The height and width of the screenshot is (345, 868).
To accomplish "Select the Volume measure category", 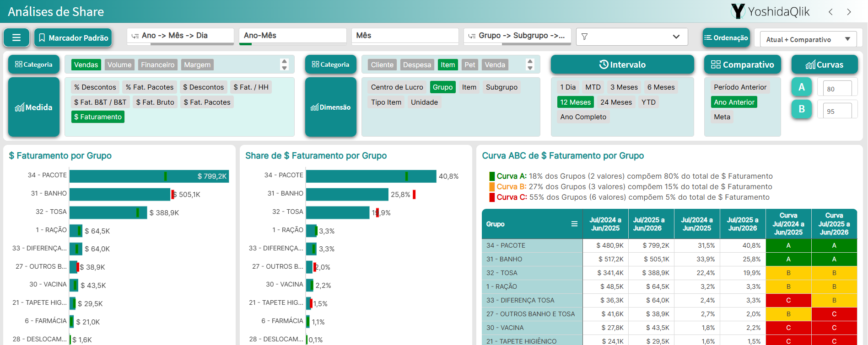I will point(119,65).
